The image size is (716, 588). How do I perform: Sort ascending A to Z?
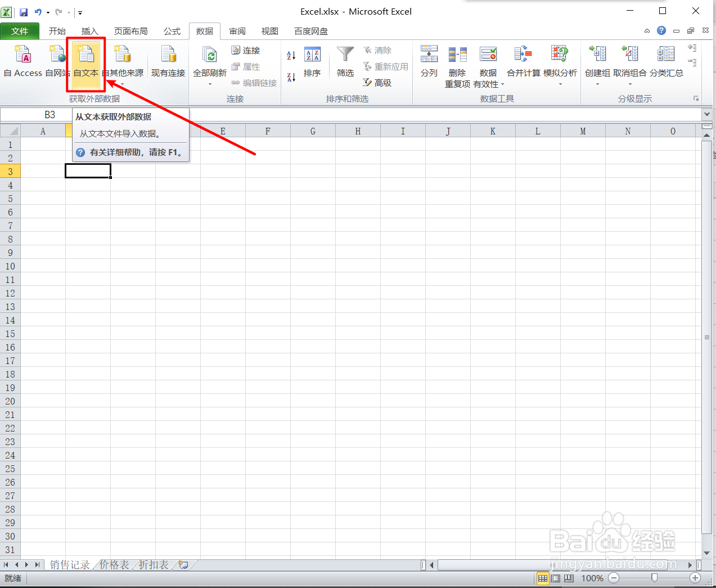pos(291,55)
